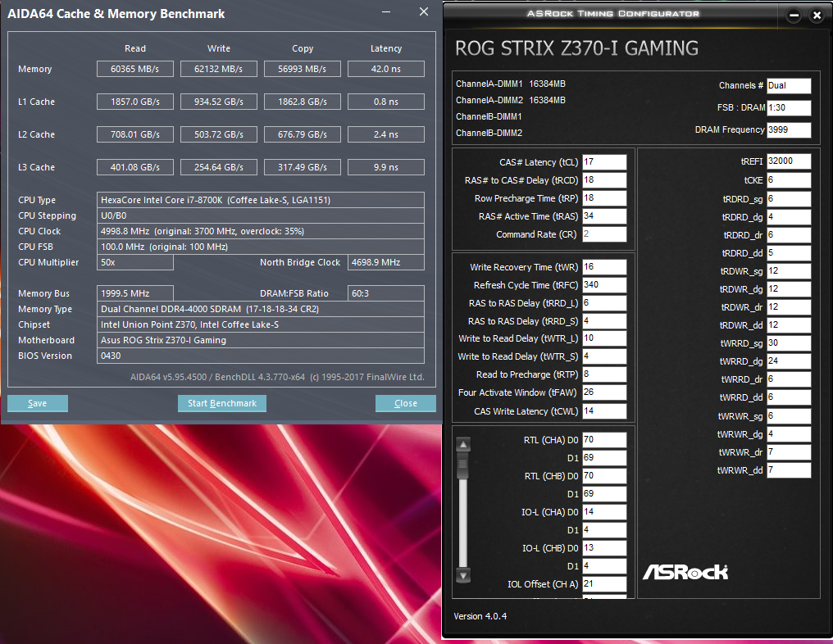This screenshot has height=644, width=833.
Task: Close AIDA64 window with the X icon
Action: (x=423, y=11)
